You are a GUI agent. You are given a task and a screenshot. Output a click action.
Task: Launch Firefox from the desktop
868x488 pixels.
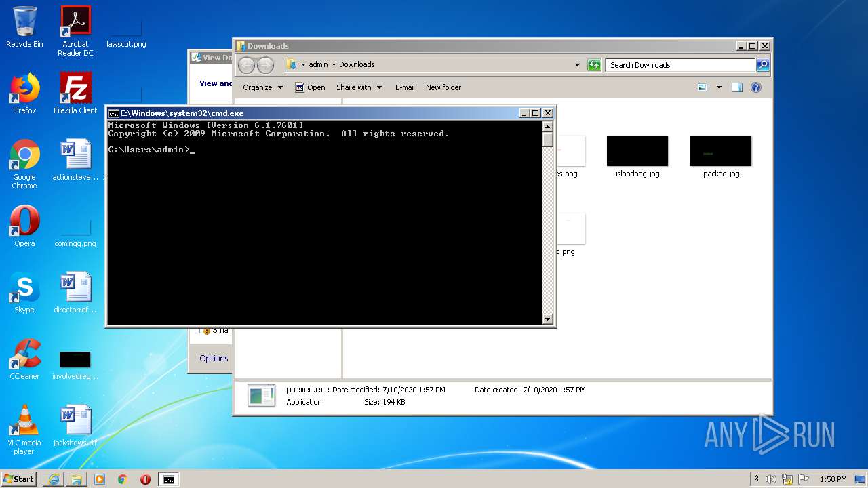[x=24, y=94]
